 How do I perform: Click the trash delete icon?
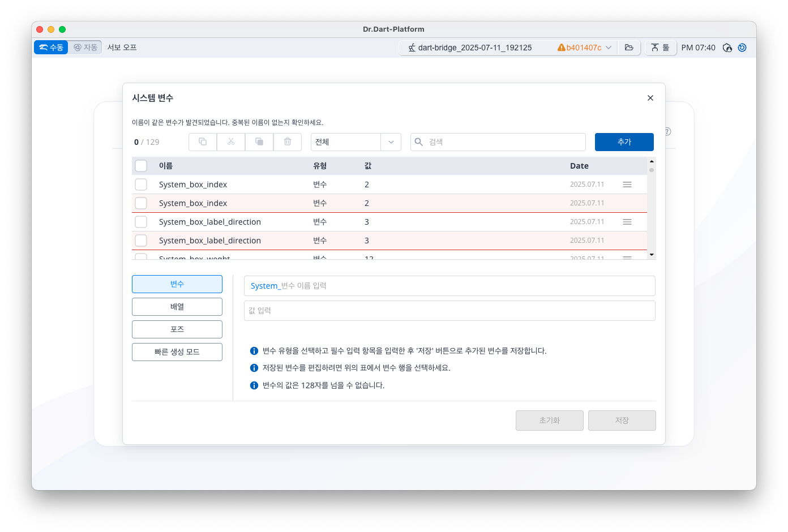(288, 142)
